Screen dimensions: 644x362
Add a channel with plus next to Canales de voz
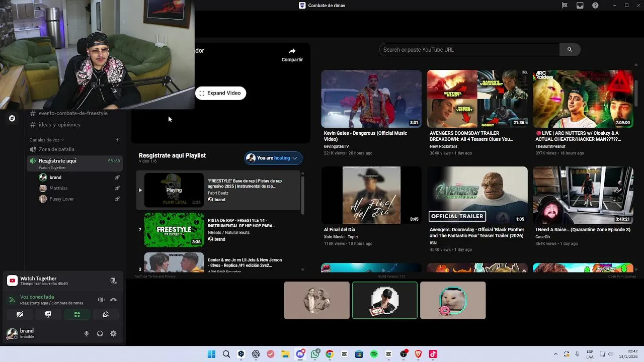pyautogui.click(x=117, y=140)
